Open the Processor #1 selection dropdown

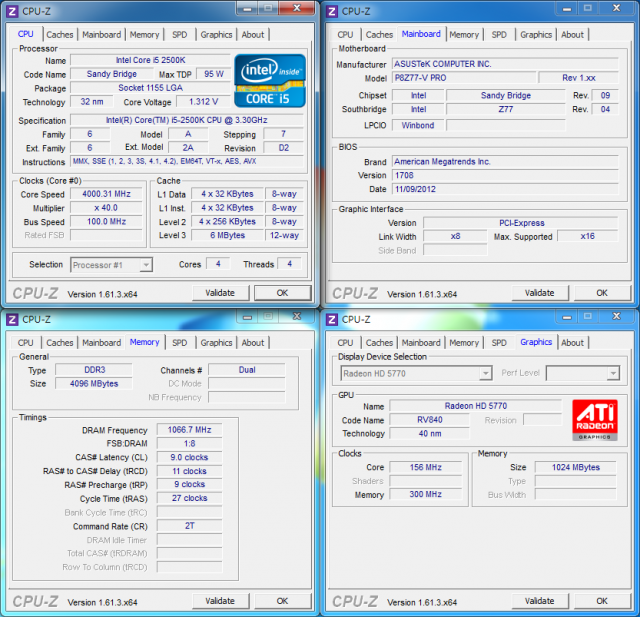[x=111, y=265]
